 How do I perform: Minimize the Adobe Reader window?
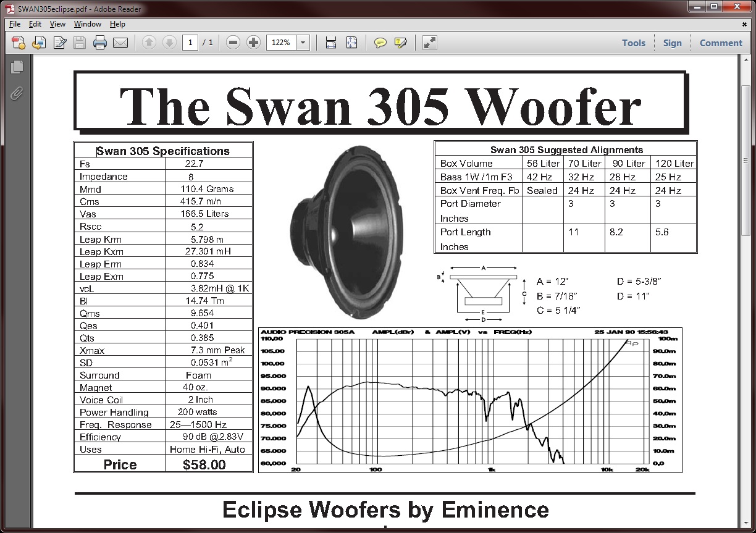coord(697,7)
